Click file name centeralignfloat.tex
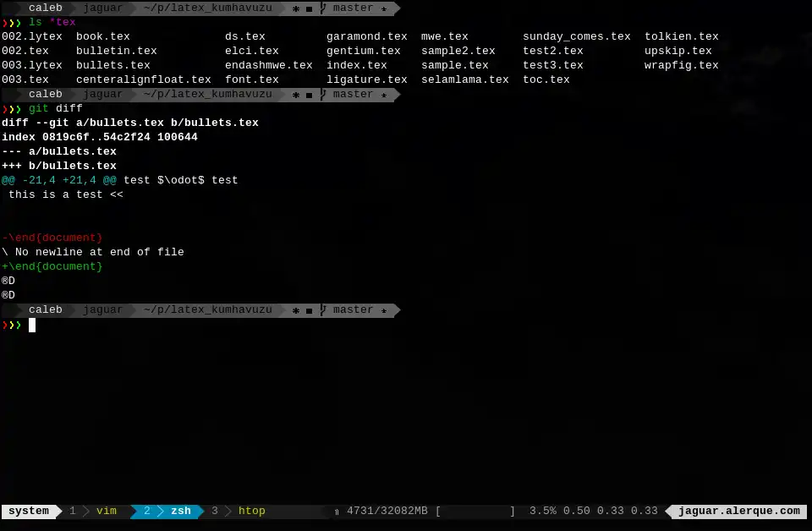Screen dimensions: 812x531 click(144, 79)
